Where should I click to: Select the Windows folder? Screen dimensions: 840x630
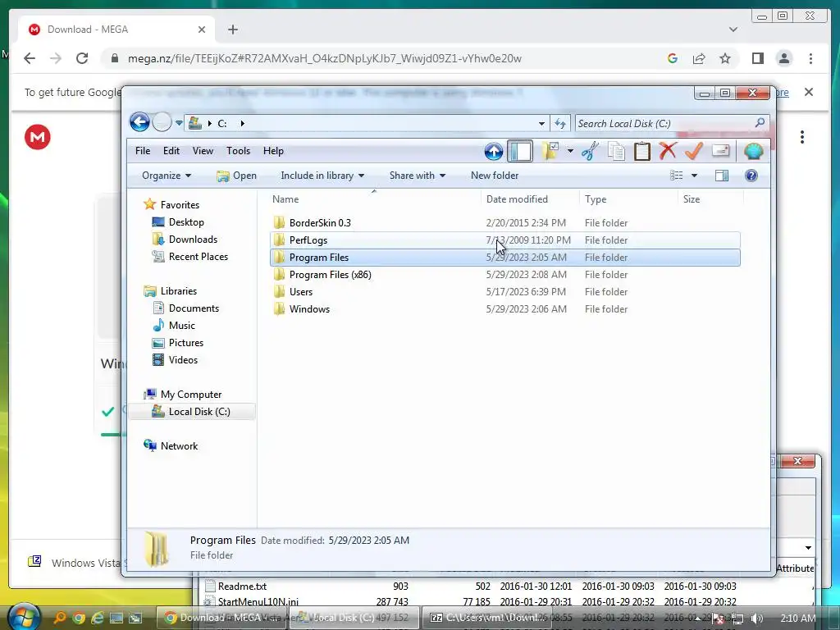point(505,308)
